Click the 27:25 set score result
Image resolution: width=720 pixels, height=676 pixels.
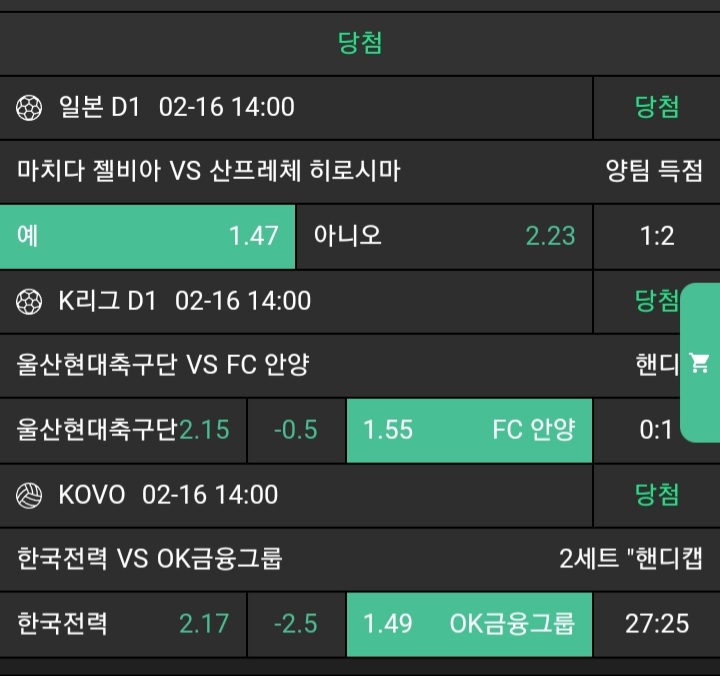click(657, 624)
